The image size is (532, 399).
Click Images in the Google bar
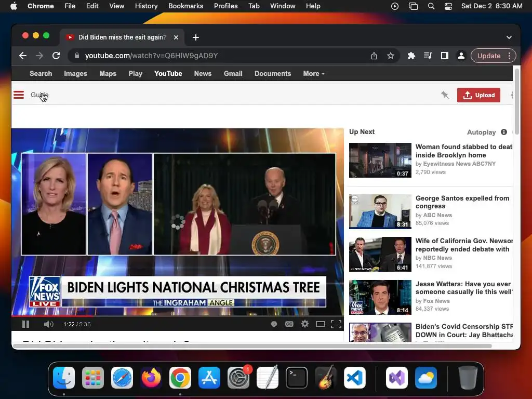(76, 74)
